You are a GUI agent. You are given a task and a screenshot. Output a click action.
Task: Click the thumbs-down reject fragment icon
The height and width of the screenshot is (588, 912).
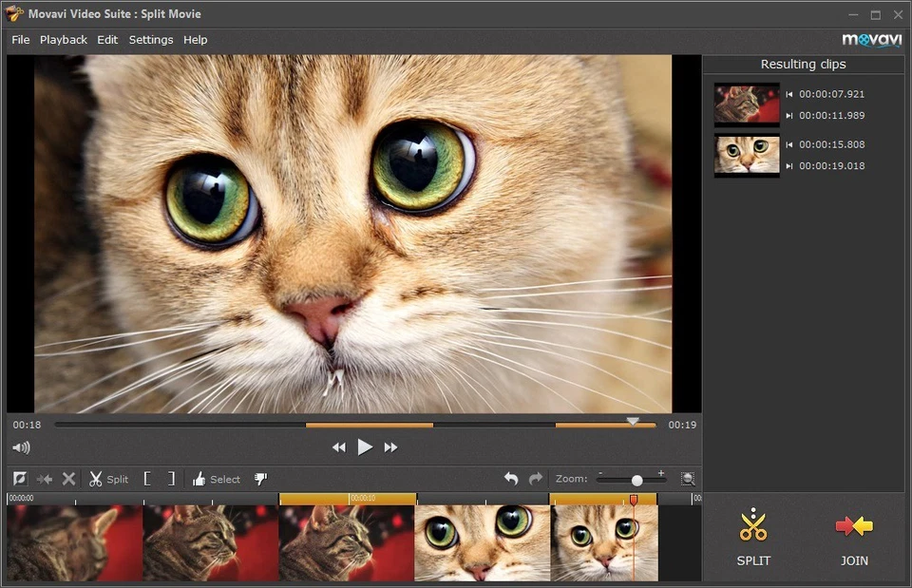[260, 479]
